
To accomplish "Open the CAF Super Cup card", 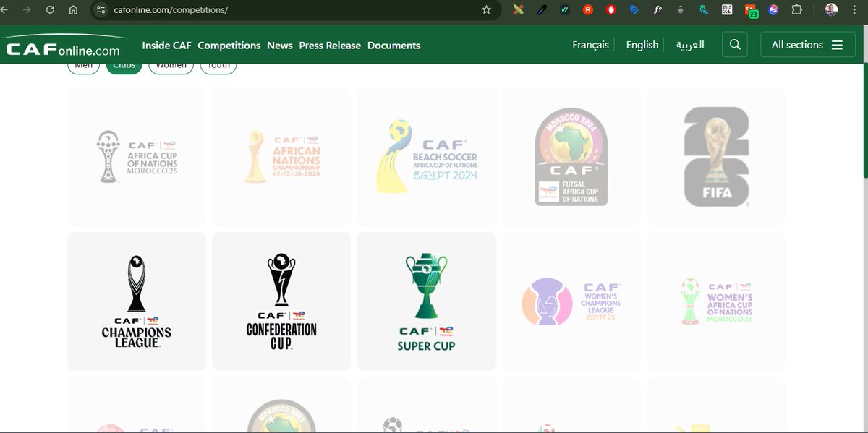I will pyautogui.click(x=426, y=301).
